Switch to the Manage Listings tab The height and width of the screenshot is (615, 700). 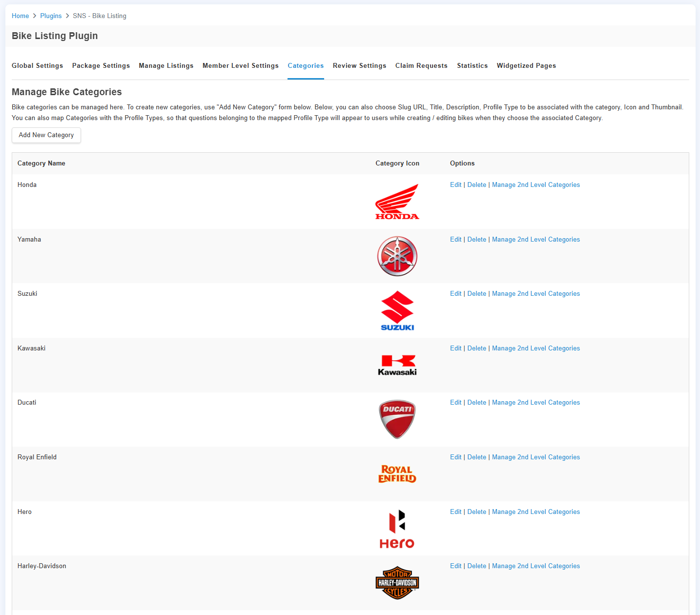coord(166,66)
